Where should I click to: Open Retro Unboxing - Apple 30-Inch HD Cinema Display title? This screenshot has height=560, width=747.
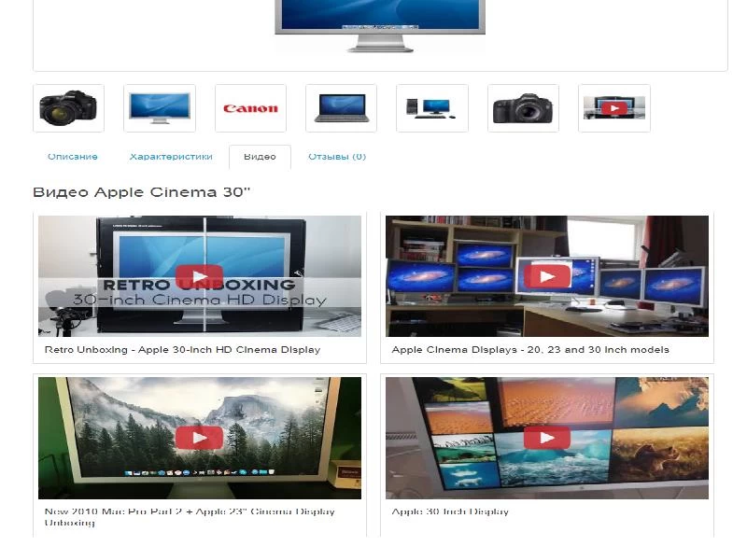click(182, 349)
